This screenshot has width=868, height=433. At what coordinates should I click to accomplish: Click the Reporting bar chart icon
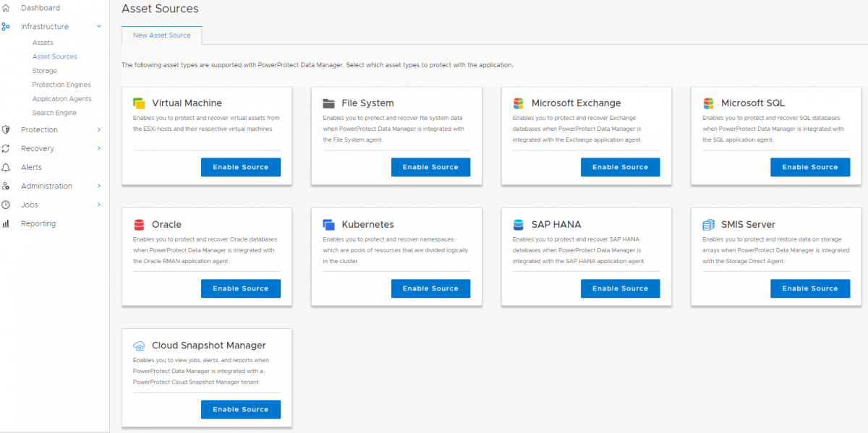6,224
